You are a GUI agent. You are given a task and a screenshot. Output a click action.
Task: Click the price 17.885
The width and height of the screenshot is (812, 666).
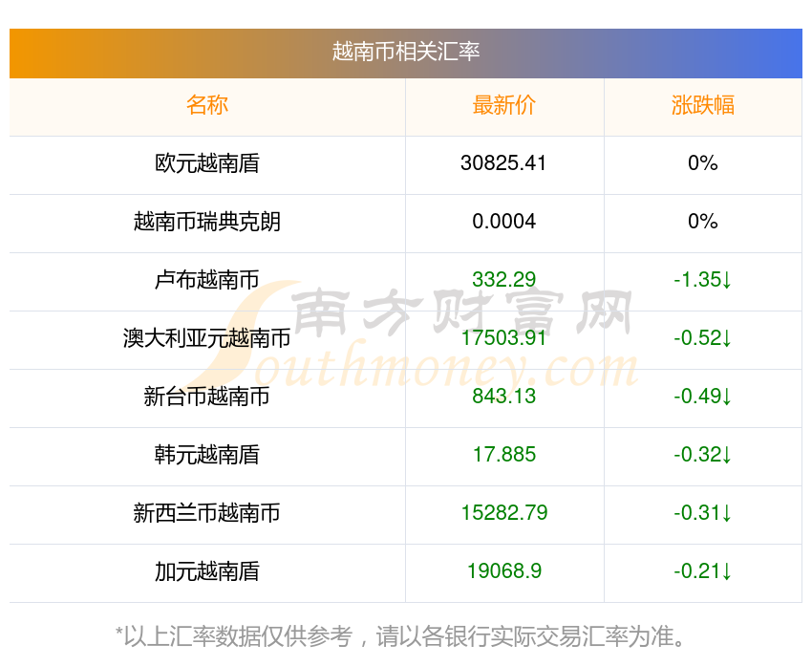coord(503,455)
